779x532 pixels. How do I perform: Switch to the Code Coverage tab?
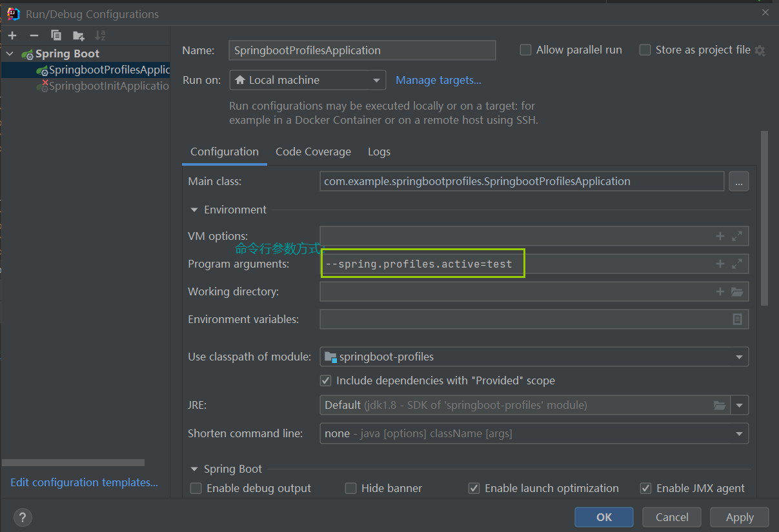[x=313, y=152]
